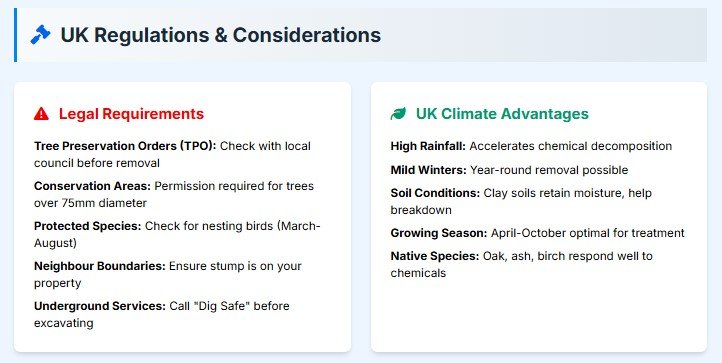
Task: Click the gavel icon beside UK Regulations heading
Action: [40, 35]
